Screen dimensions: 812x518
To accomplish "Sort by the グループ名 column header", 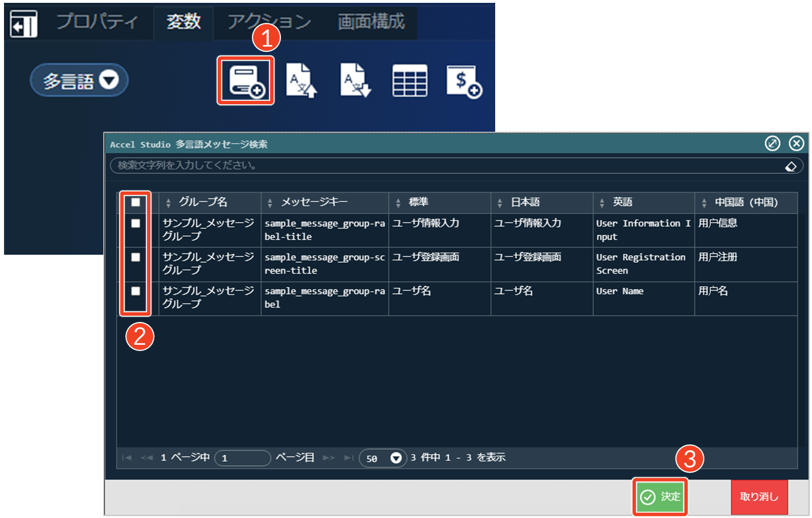I will [203, 202].
